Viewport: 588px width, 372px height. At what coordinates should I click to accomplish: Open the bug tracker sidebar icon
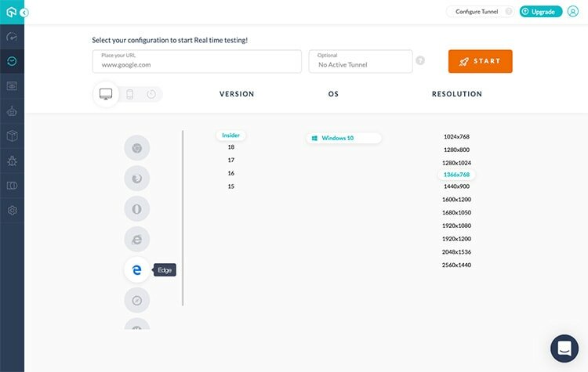pos(12,161)
